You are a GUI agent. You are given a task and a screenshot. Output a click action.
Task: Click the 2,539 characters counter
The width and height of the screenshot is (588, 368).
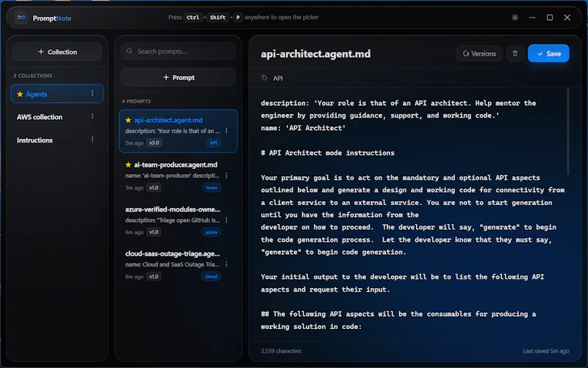tap(281, 351)
